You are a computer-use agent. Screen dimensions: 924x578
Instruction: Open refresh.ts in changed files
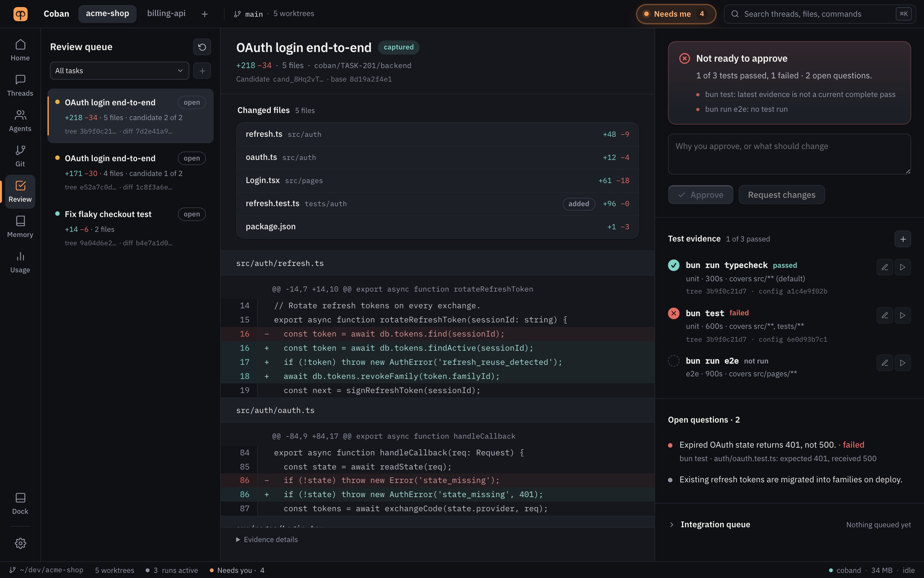tap(437, 134)
